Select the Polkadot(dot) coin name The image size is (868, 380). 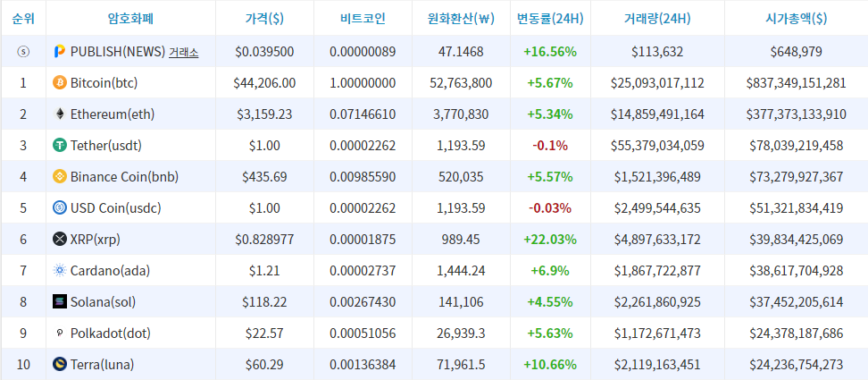(111, 334)
